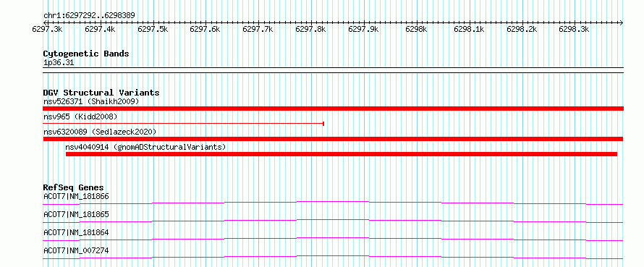Click the 6297.3k ruler tick label
This screenshot has height=267, width=644.
coord(47,29)
